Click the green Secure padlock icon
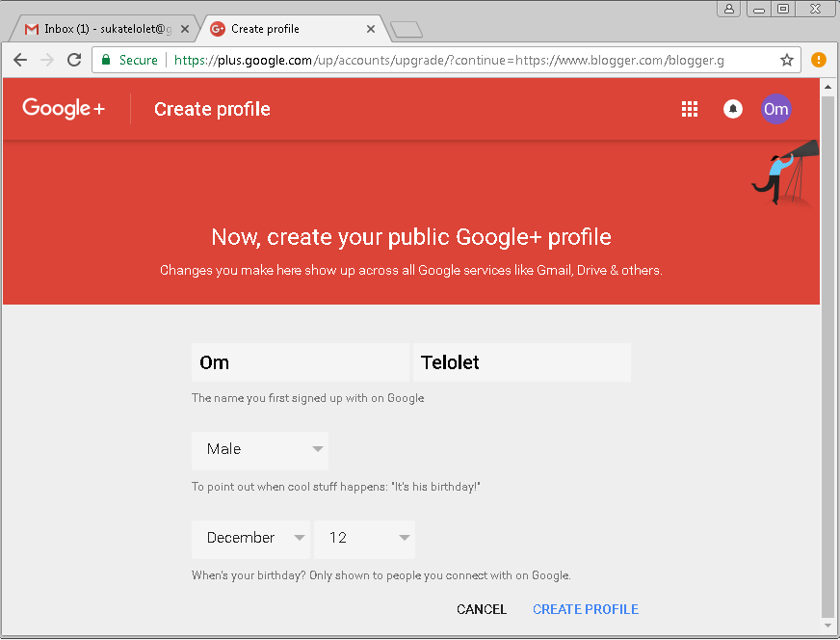 (106, 60)
